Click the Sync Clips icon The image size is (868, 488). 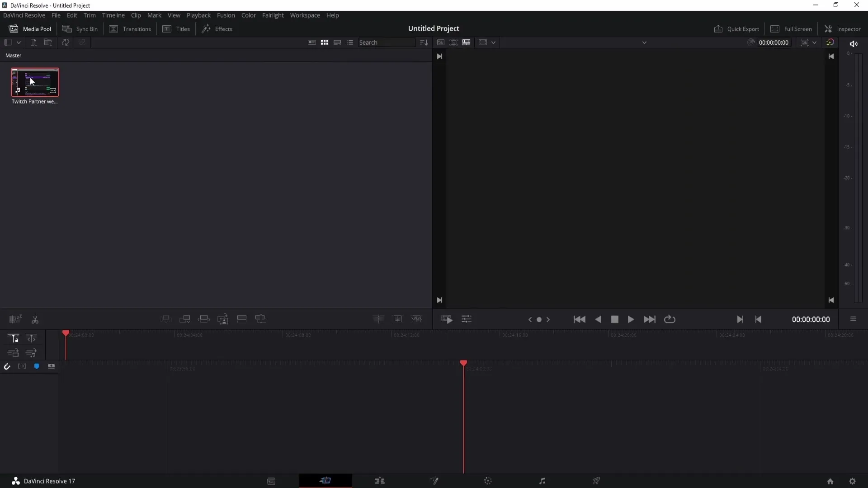(x=66, y=42)
